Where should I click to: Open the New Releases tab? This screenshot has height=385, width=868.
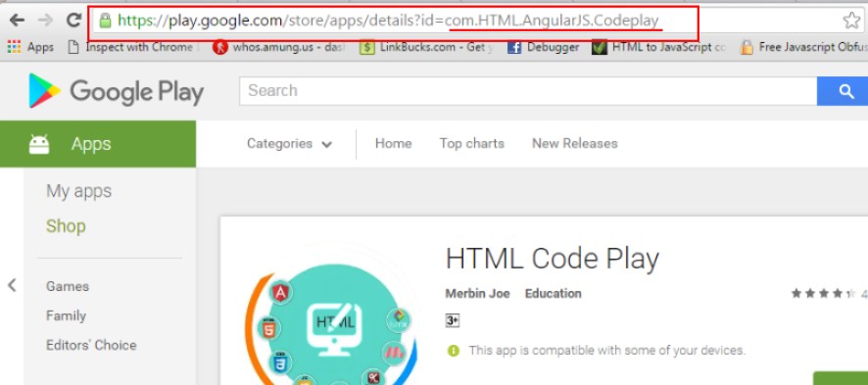(x=575, y=144)
